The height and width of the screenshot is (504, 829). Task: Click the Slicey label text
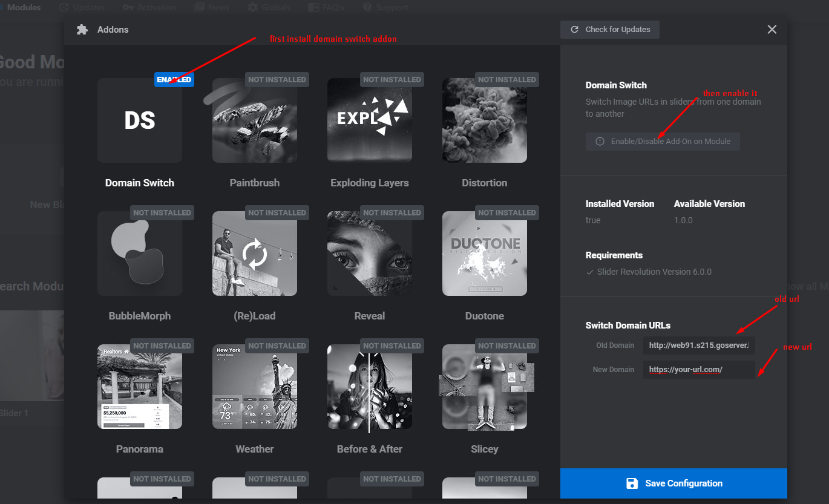pos(485,449)
